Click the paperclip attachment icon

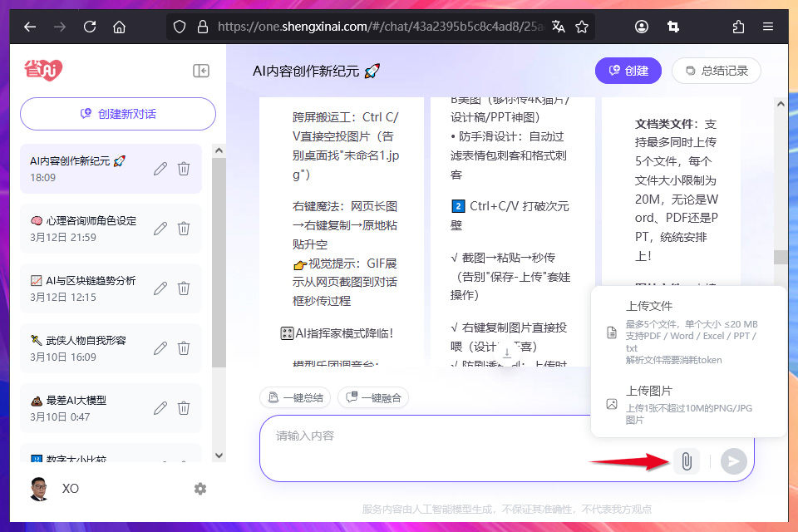(x=686, y=461)
